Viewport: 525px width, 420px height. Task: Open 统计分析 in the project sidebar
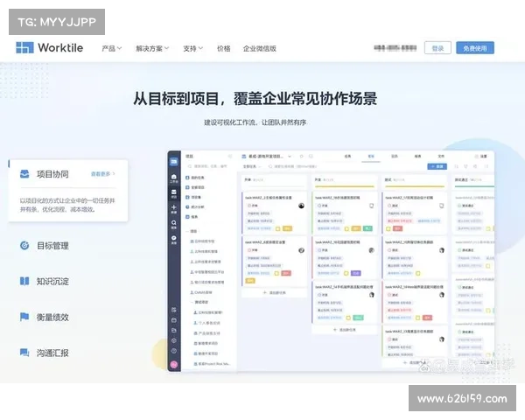(x=195, y=207)
